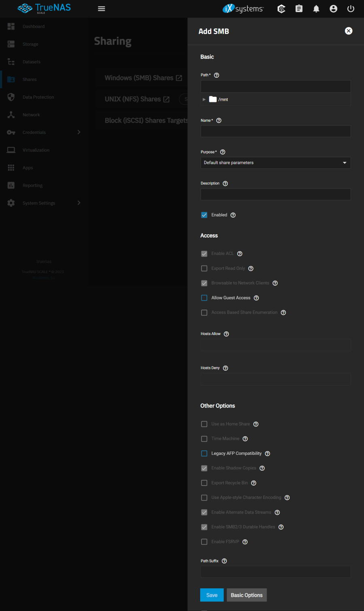Screen dimensions: 364x611
Task: Open Datasets from the sidebar
Action: click(32, 62)
